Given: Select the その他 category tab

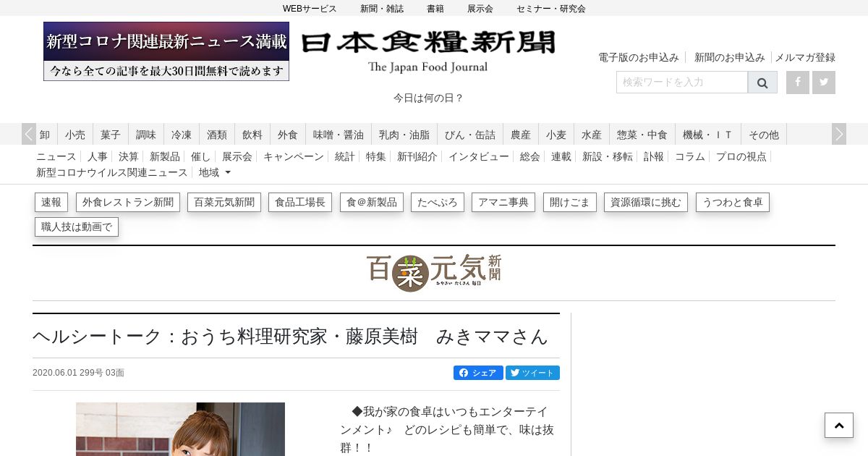Looking at the screenshot, I should (764, 135).
